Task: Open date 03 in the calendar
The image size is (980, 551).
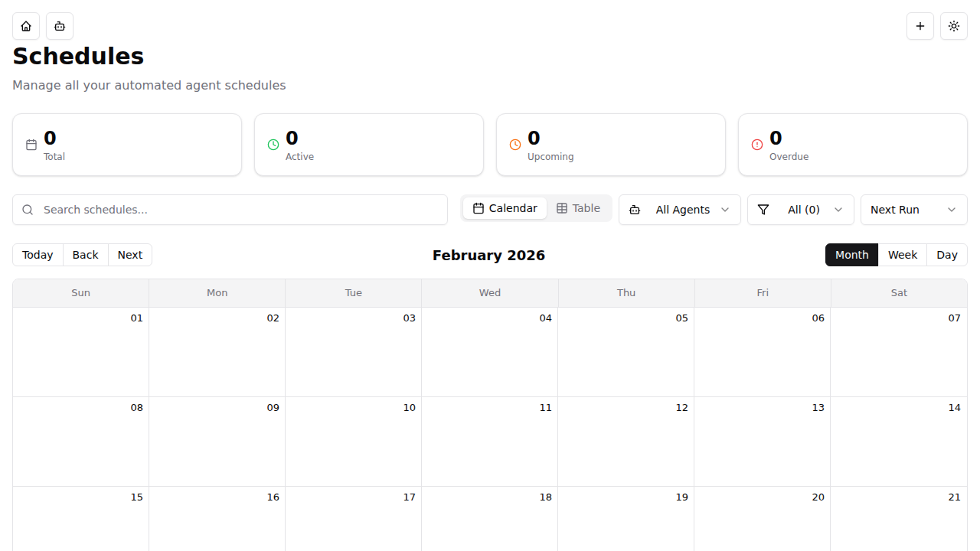Action: pos(409,318)
